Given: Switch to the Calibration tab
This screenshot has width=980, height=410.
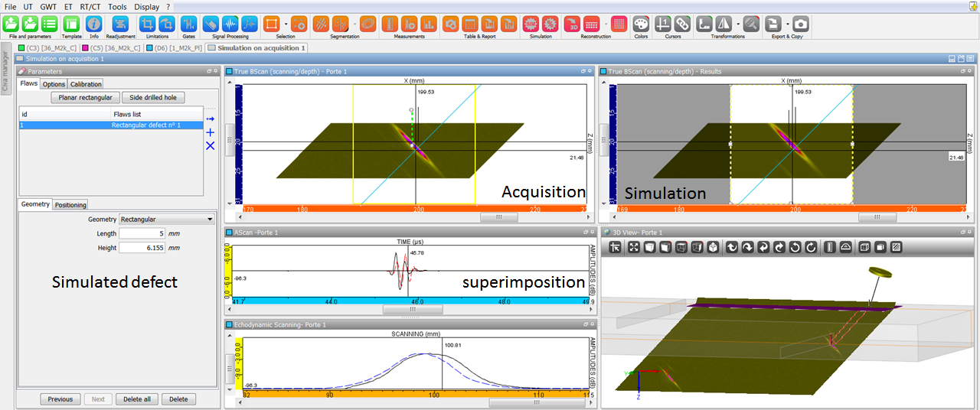Looking at the screenshot, I should (x=86, y=84).
